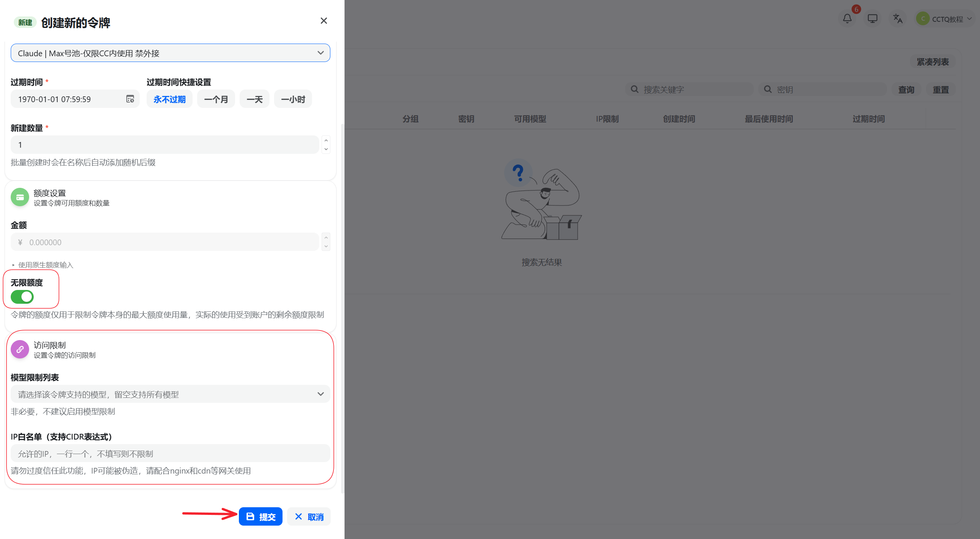The height and width of the screenshot is (539, 980).
Task: Click the notification bell icon
Action: (847, 18)
